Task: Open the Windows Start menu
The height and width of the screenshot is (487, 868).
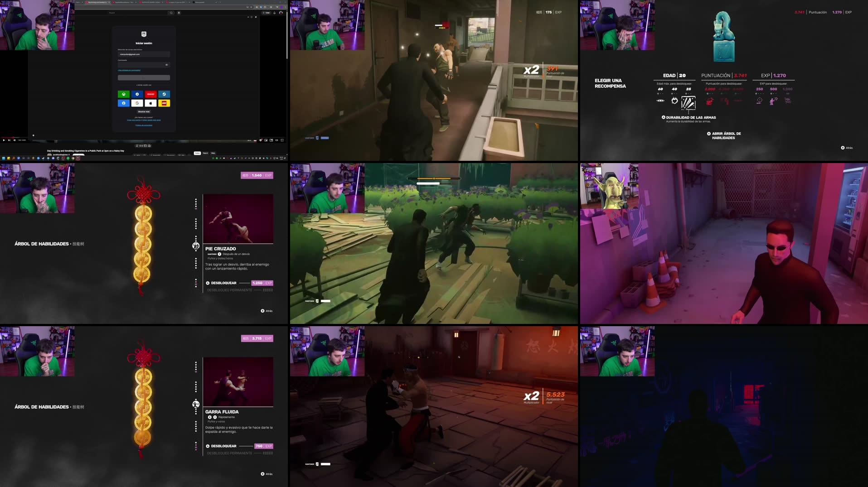Action: (4, 158)
